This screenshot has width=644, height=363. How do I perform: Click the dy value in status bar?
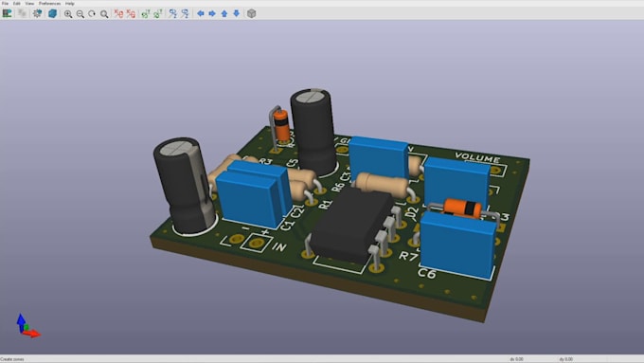pos(565,359)
